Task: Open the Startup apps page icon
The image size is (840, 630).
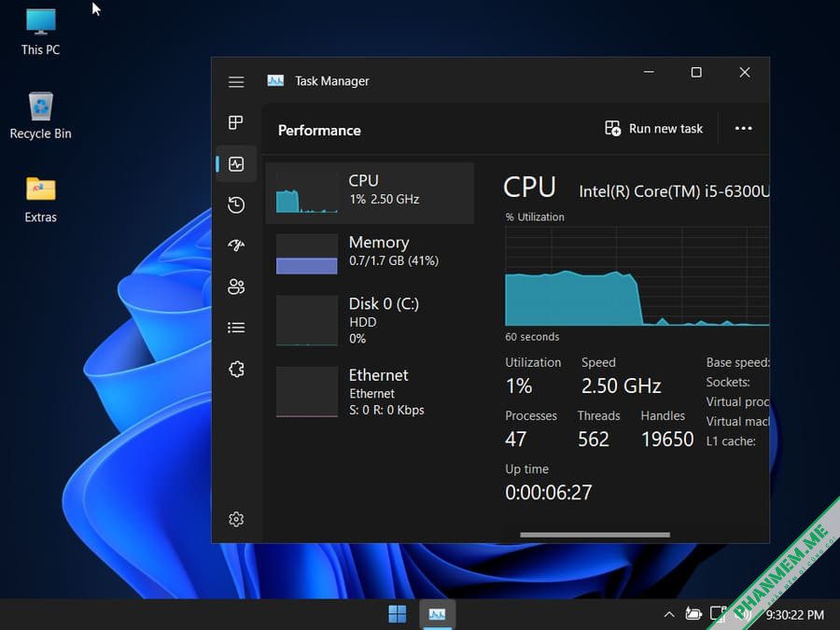Action: point(236,245)
